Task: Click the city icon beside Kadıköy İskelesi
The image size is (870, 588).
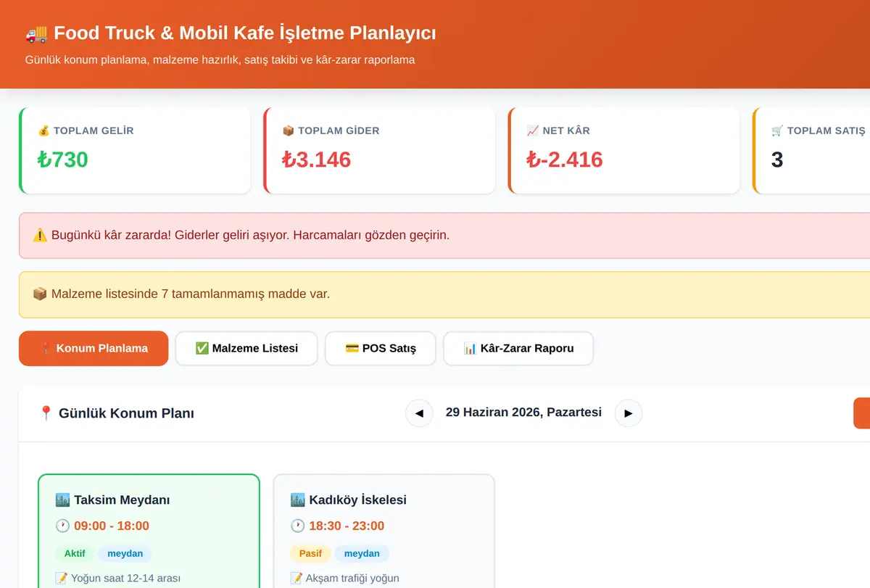Action: click(x=298, y=500)
